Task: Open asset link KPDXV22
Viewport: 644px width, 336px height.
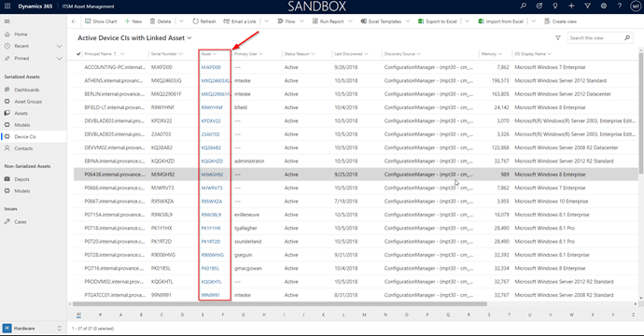Action: (x=211, y=121)
